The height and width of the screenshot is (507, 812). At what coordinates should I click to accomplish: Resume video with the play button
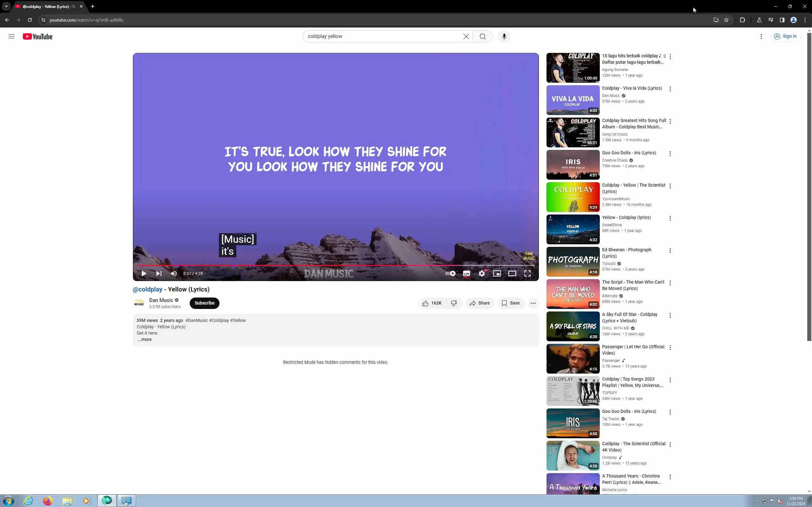pyautogui.click(x=144, y=273)
